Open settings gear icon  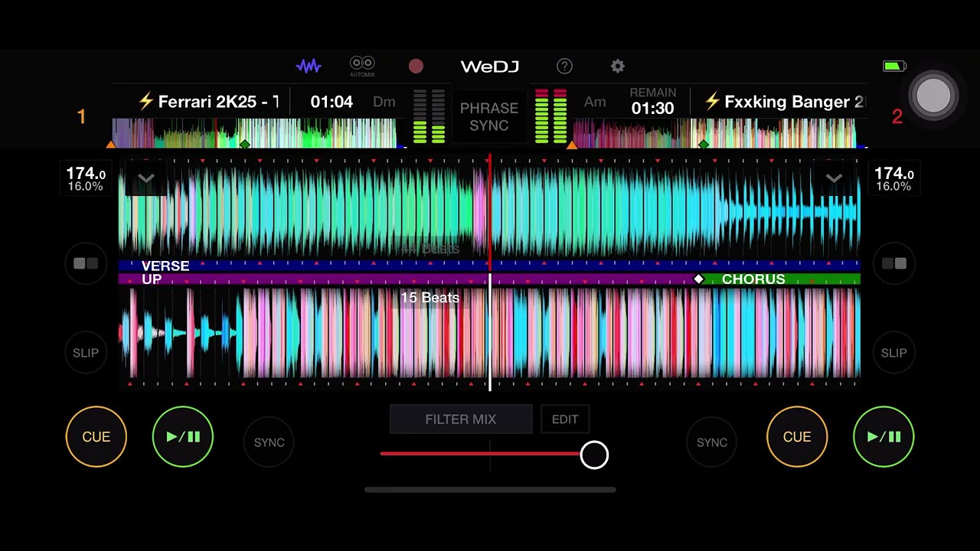point(618,67)
